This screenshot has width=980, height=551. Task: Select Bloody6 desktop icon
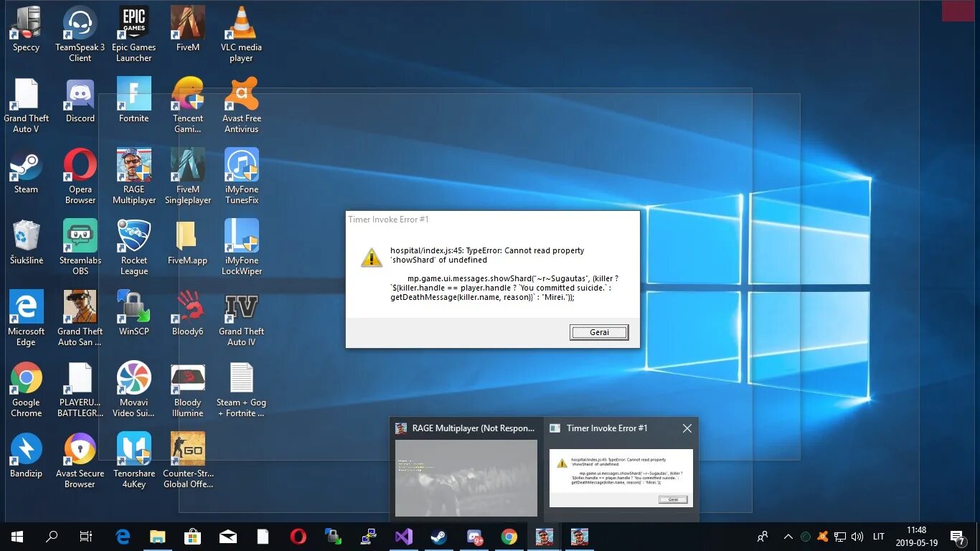pos(188,314)
